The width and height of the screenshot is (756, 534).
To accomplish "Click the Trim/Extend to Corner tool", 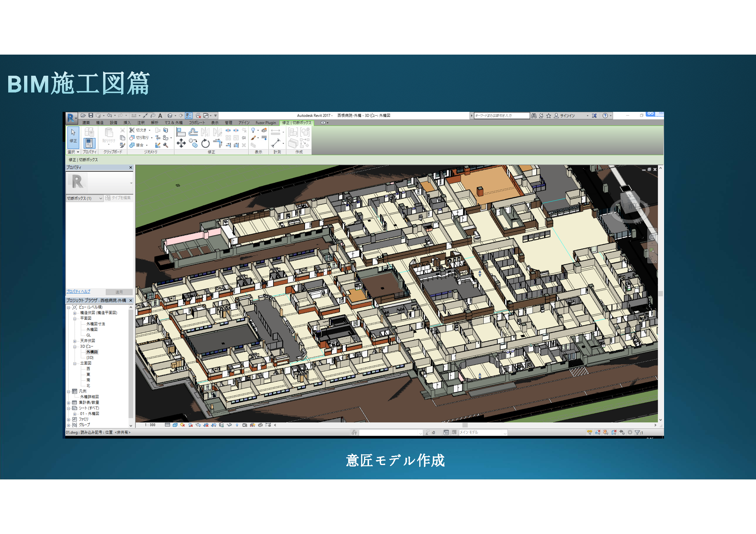I will [218, 143].
